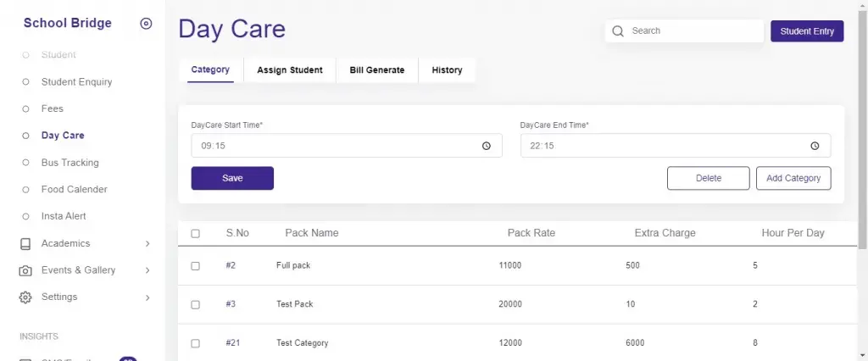Open clock picker for DayCare Start Time
Viewport: 868px width, 361px height.
coord(486,146)
